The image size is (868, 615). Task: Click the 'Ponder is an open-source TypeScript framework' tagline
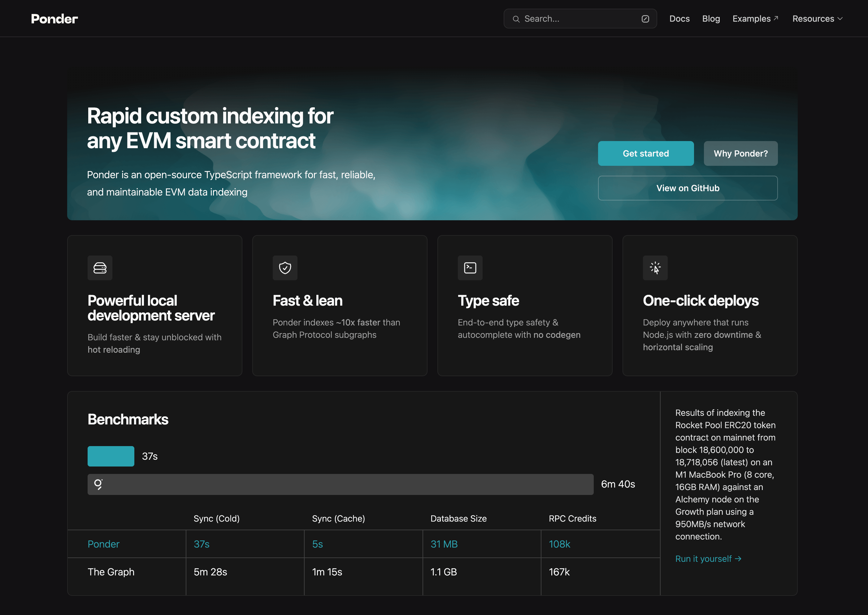[x=231, y=183]
